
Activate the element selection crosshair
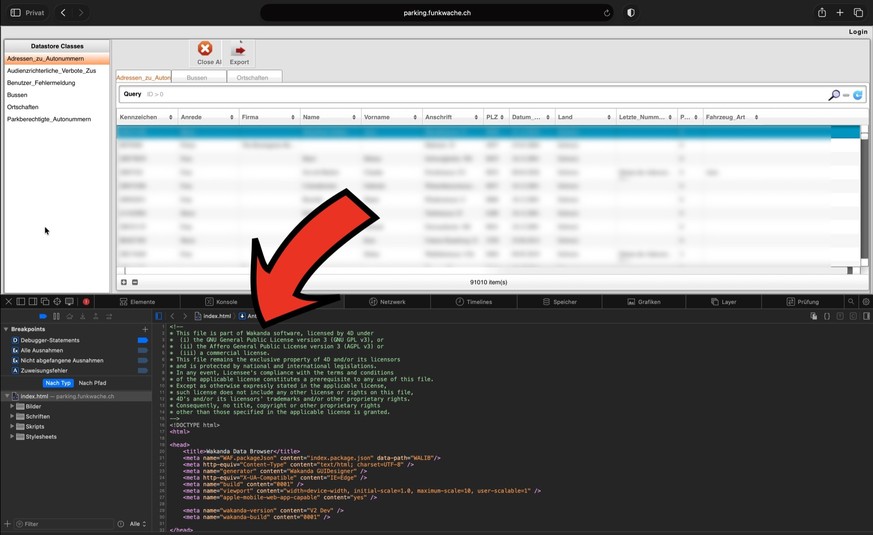pyautogui.click(x=57, y=301)
